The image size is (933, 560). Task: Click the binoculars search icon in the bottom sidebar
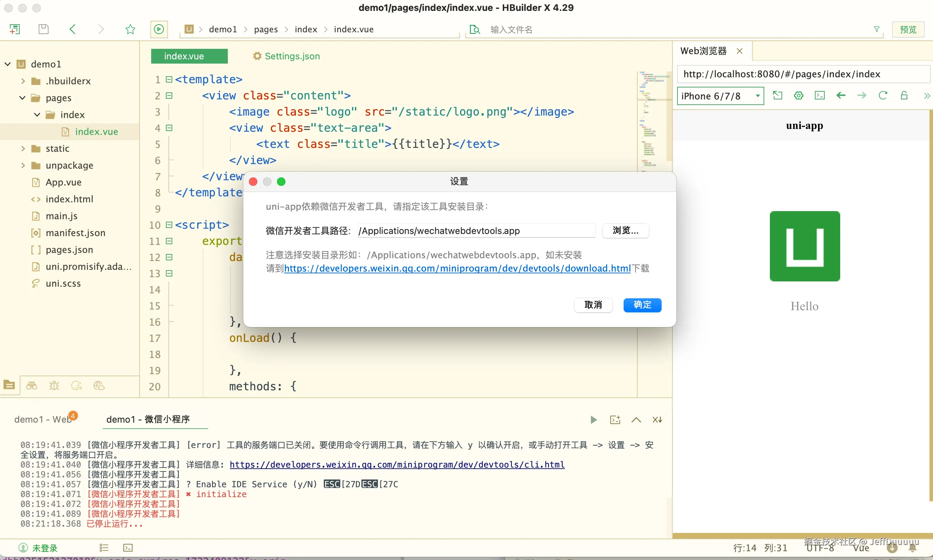[31, 385]
